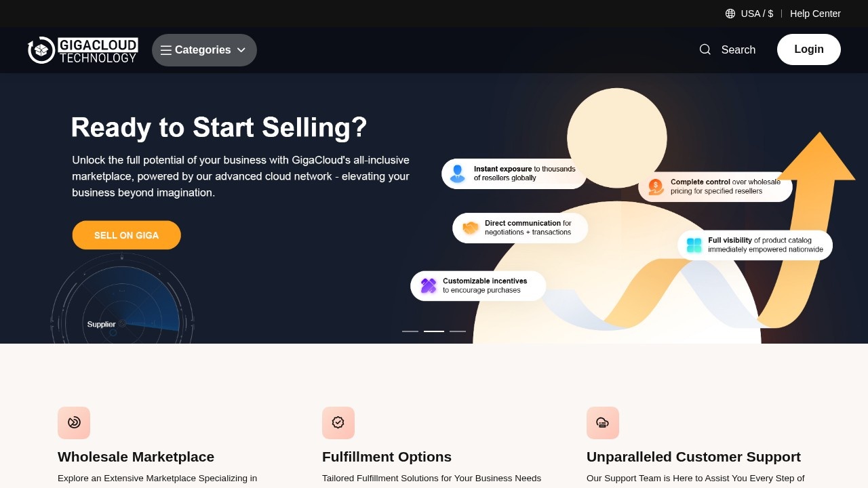
Task: Expand the Categories dropdown menu
Action: click(x=203, y=50)
